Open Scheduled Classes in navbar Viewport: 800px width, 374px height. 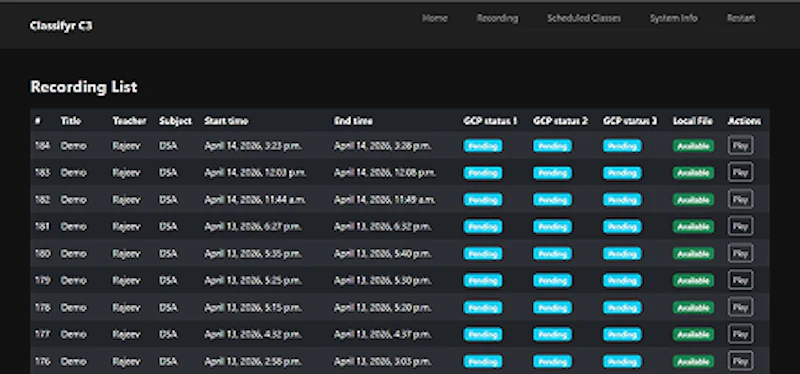584,18
